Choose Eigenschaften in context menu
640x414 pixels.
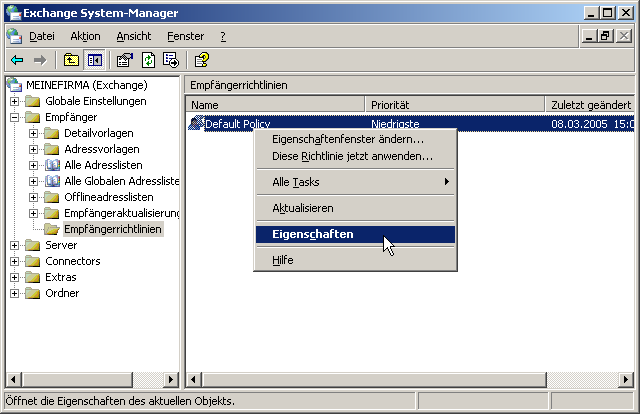(355, 234)
